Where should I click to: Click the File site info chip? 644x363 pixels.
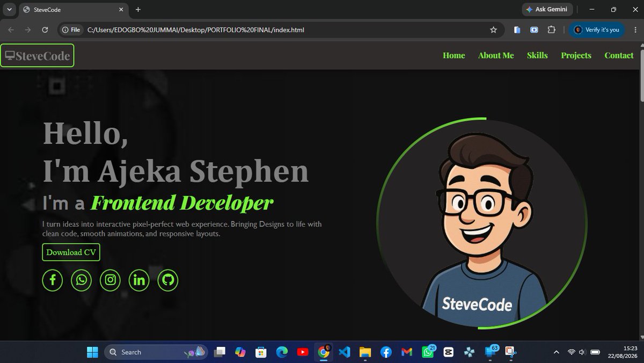pos(71,30)
